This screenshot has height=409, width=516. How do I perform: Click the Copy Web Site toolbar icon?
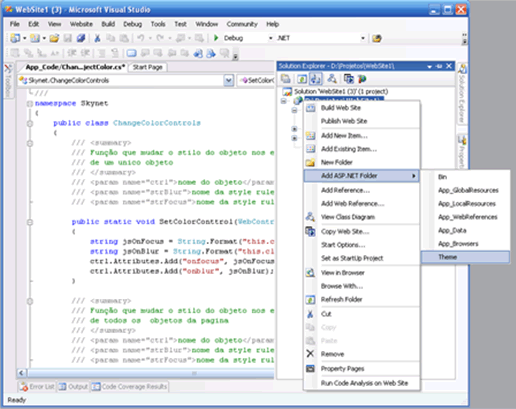click(x=349, y=79)
